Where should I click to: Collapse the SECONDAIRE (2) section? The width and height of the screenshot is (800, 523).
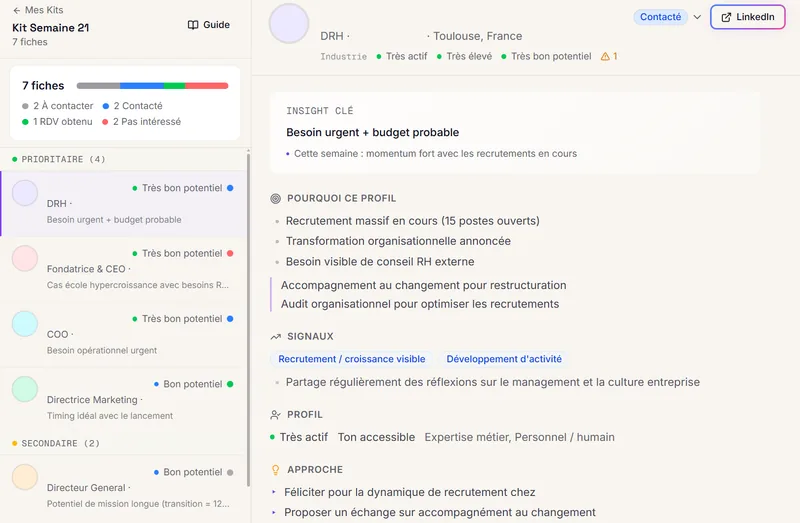click(56, 443)
